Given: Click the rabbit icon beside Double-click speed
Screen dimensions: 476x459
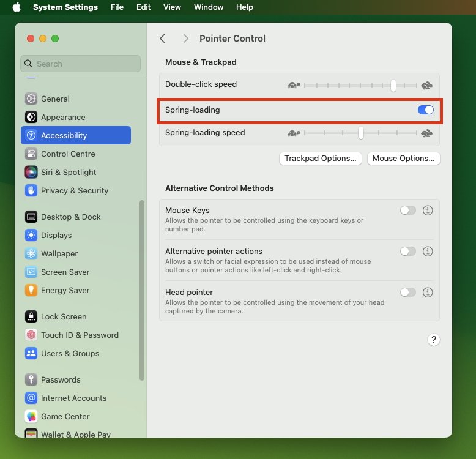Looking at the screenshot, I should pos(426,85).
